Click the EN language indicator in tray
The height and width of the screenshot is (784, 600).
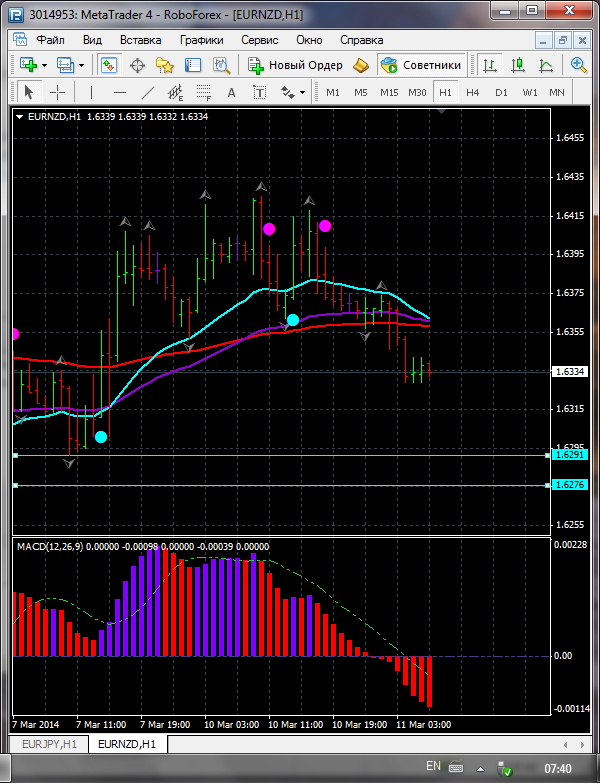(x=434, y=766)
